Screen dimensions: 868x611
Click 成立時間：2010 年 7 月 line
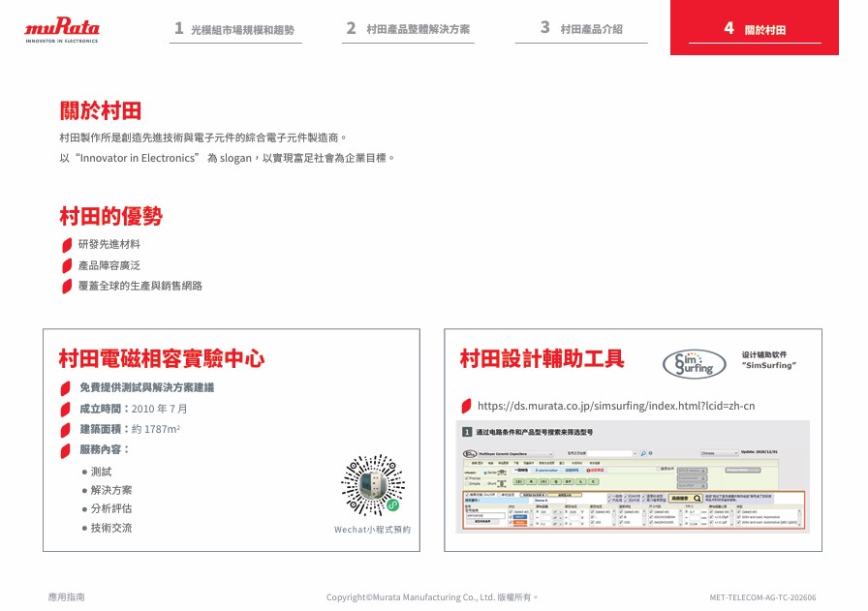134,409
